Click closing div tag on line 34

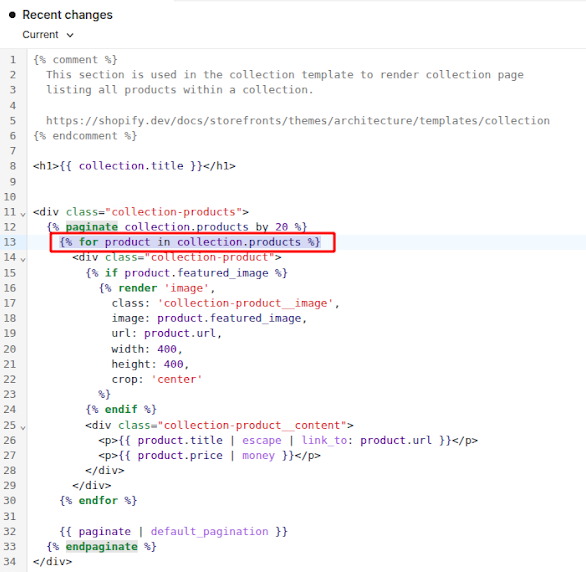[52, 562]
